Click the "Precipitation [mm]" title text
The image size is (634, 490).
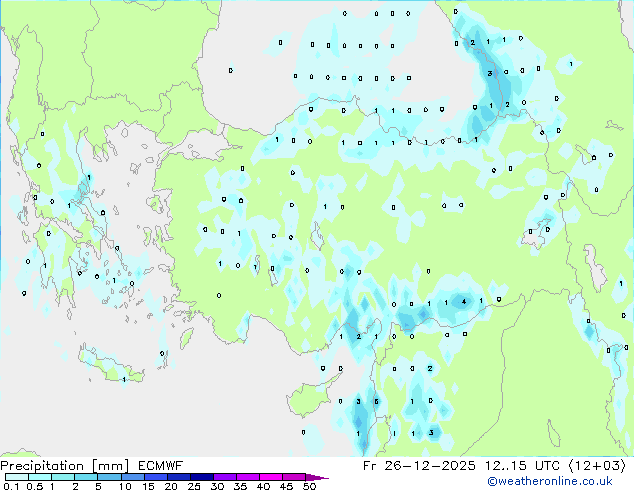point(65,466)
